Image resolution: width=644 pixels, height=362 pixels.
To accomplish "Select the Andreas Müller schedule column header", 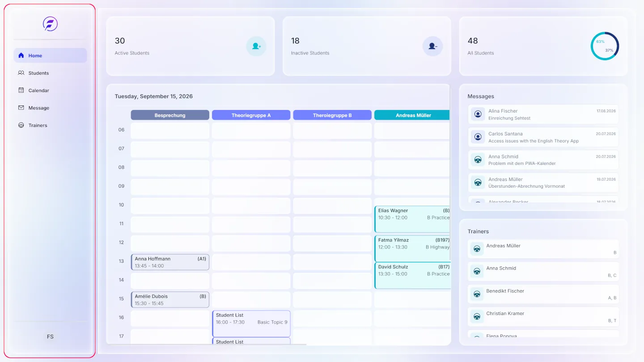I will coord(412,115).
